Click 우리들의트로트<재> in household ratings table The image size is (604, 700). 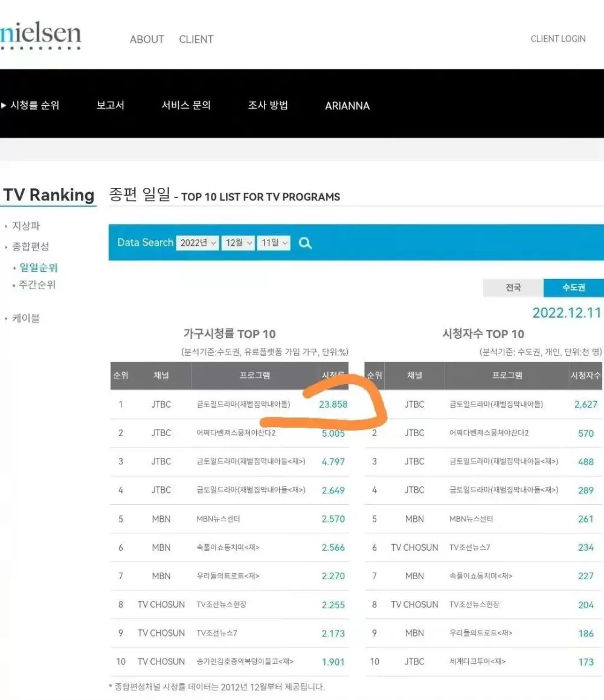[x=228, y=576]
